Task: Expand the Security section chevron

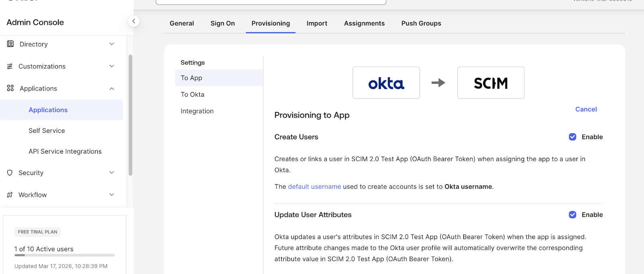Action: click(x=112, y=173)
